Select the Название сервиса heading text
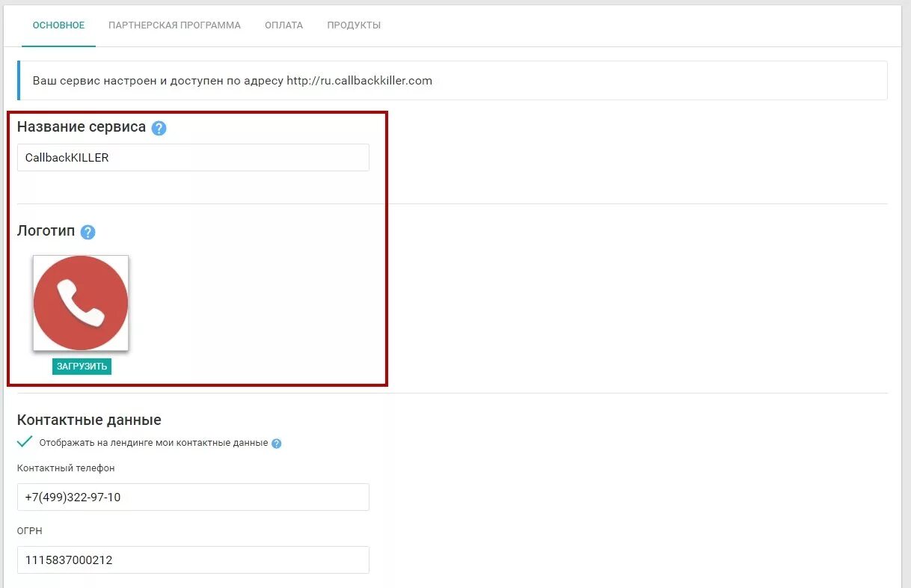The width and height of the screenshot is (911, 588). [82, 127]
